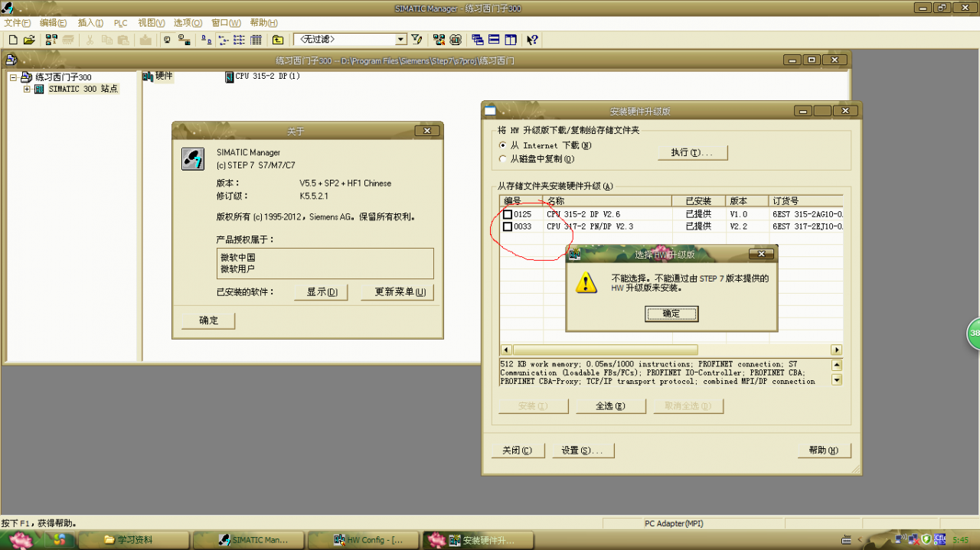Click the New Project toolbar icon
The width and height of the screenshot is (980, 550).
click(x=12, y=40)
